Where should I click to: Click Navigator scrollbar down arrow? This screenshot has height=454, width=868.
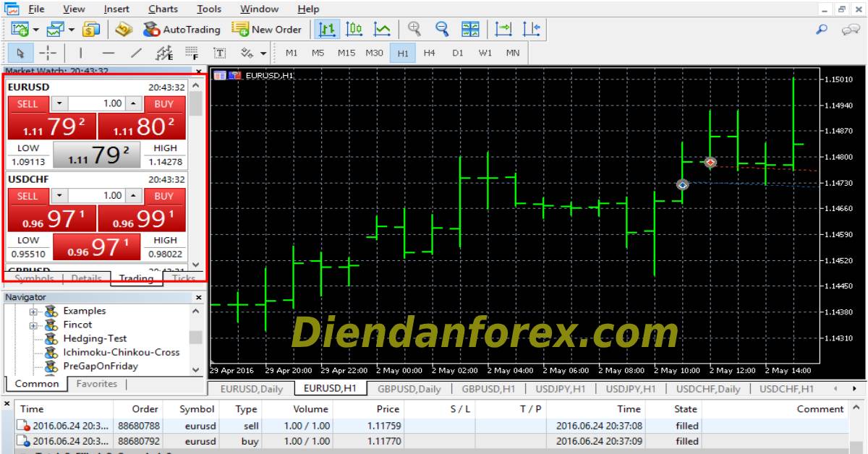[196, 369]
